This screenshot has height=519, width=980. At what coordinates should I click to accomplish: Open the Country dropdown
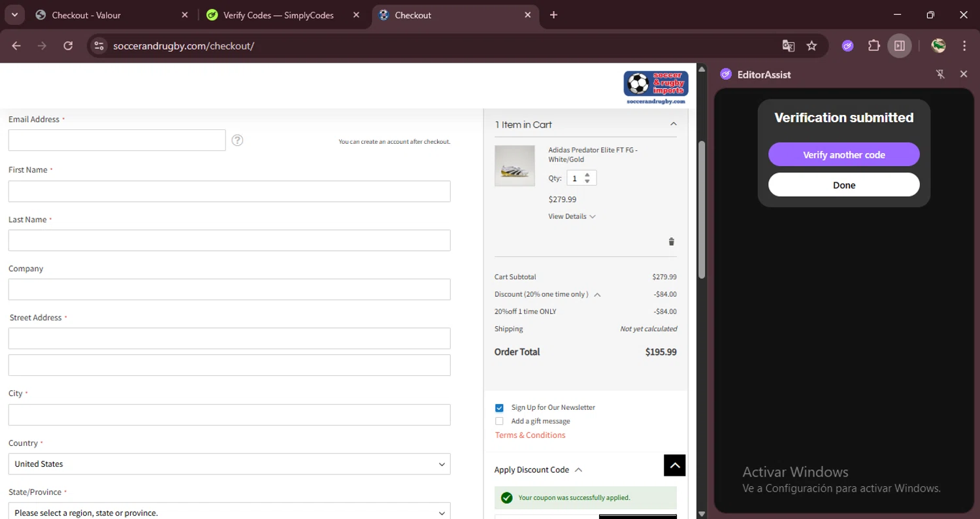pyautogui.click(x=229, y=464)
